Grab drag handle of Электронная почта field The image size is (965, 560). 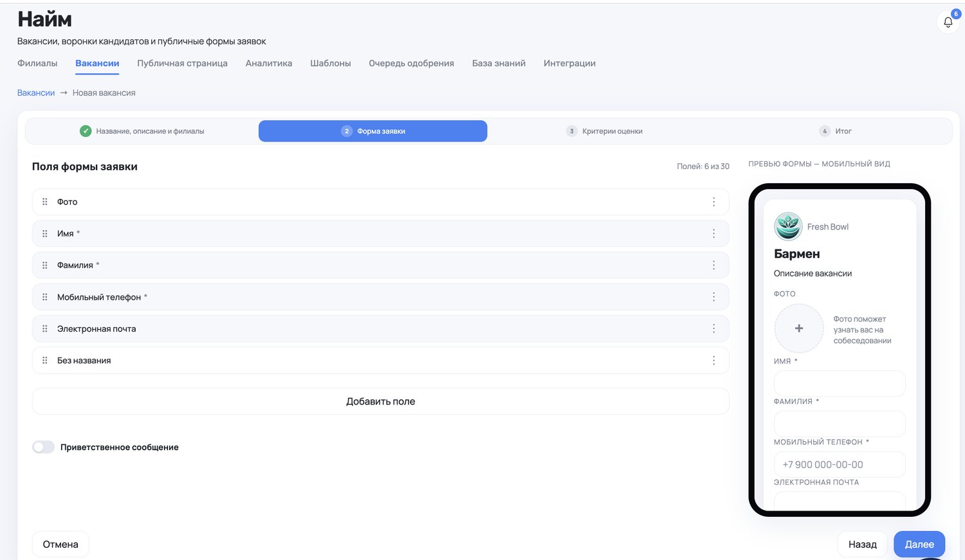(45, 329)
